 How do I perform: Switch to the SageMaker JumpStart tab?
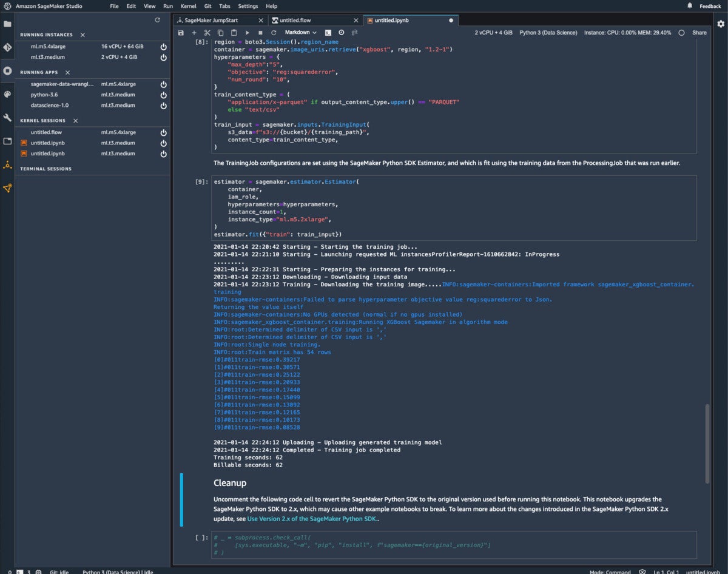[220, 20]
